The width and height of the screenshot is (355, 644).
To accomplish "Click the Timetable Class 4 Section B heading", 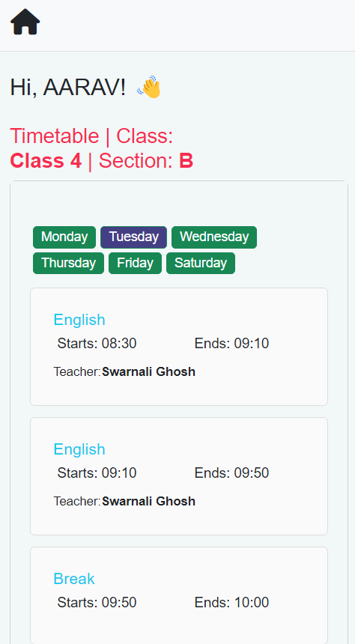I will (x=102, y=148).
